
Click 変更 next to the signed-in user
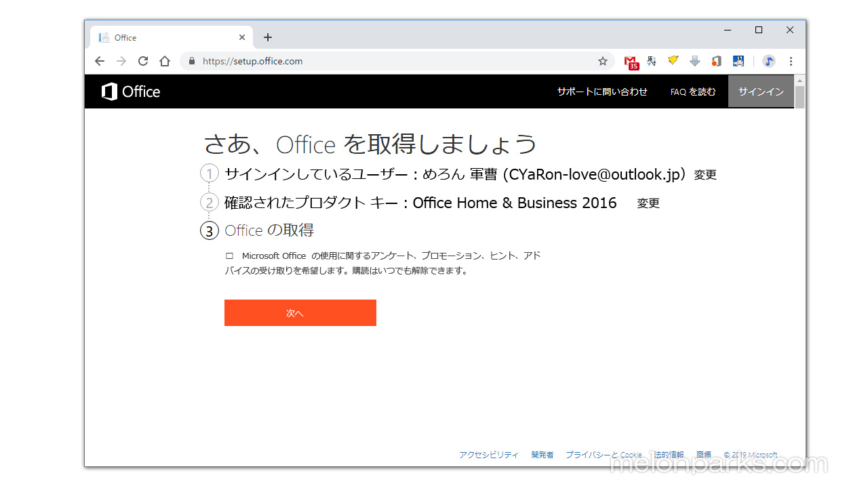point(705,175)
